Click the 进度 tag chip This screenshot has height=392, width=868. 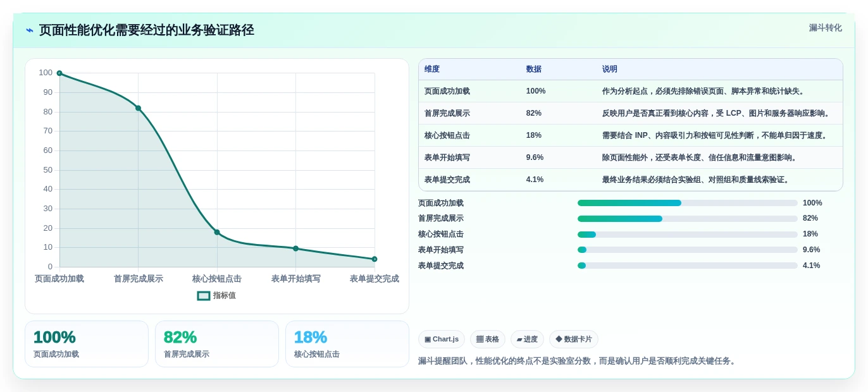tap(527, 340)
